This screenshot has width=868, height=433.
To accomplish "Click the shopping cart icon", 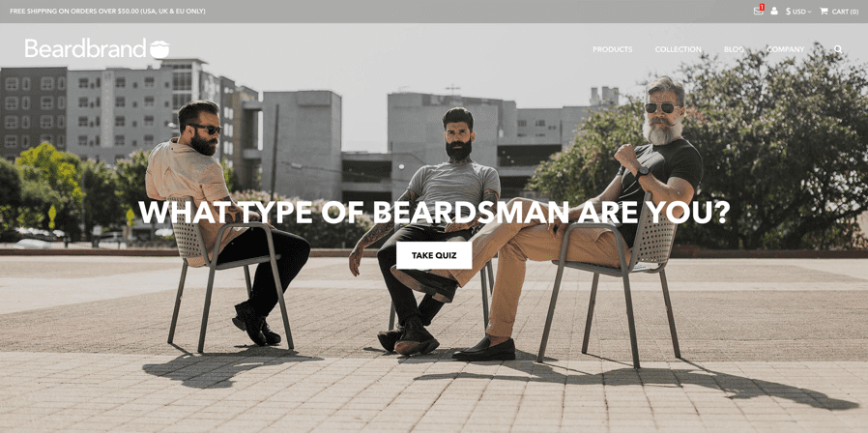I will click(x=824, y=11).
